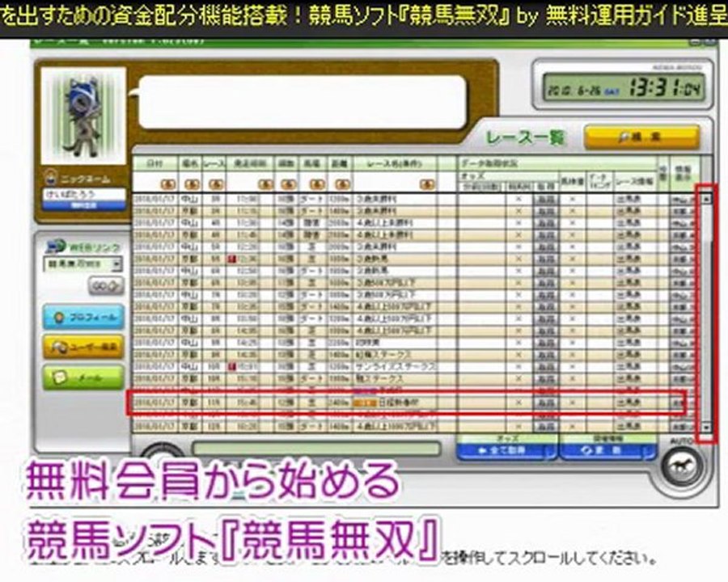This screenshot has height=582, width=728.
Task: Click the avatar character image
Action: pyautogui.click(x=83, y=116)
